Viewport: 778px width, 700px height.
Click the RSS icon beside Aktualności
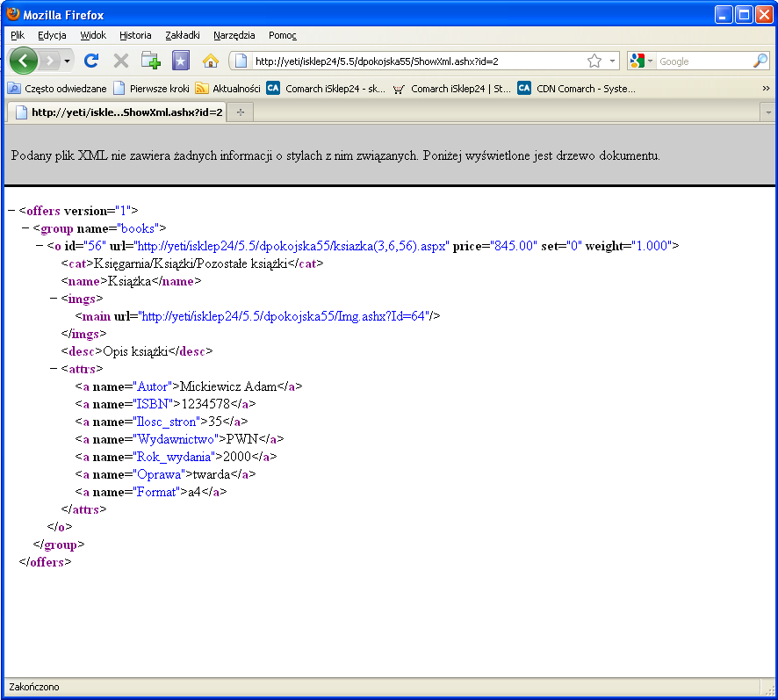(201, 89)
